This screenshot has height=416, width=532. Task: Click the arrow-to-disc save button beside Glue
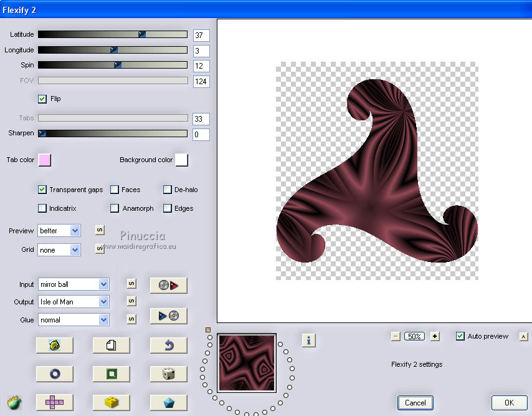coord(169,316)
